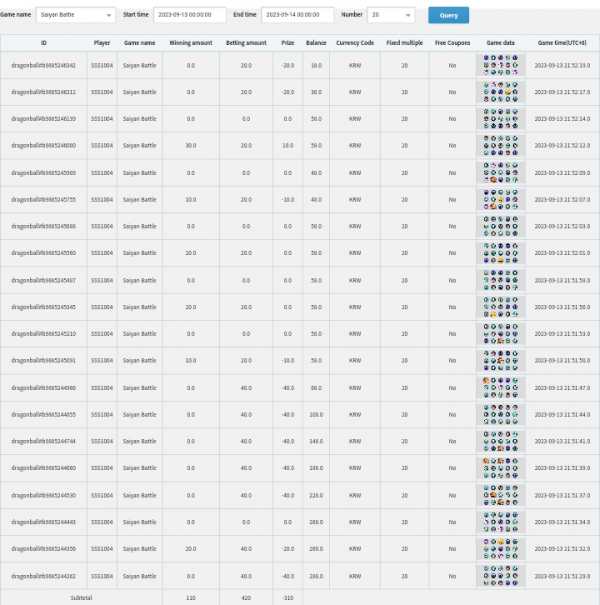
Task: Click the Betting amount column header
Action: (246, 43)
